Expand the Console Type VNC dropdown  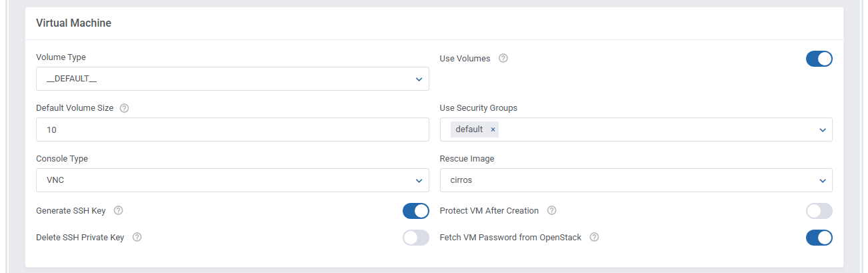coord(232,180)
